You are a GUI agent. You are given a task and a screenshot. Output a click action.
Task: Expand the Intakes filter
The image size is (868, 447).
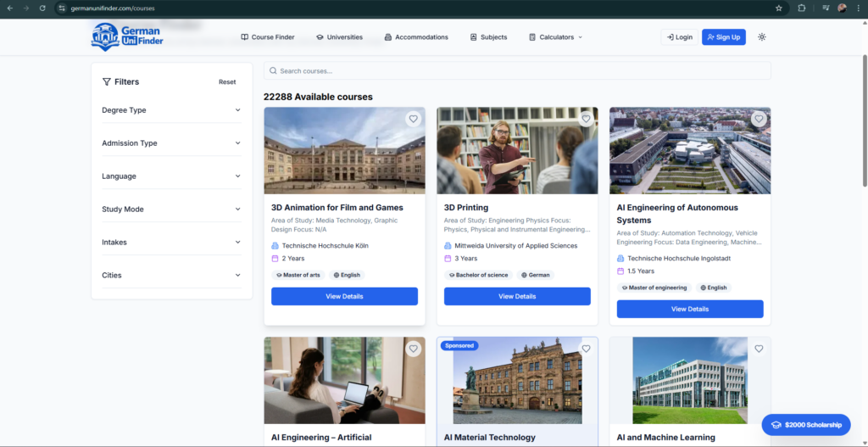click(171, 242)
